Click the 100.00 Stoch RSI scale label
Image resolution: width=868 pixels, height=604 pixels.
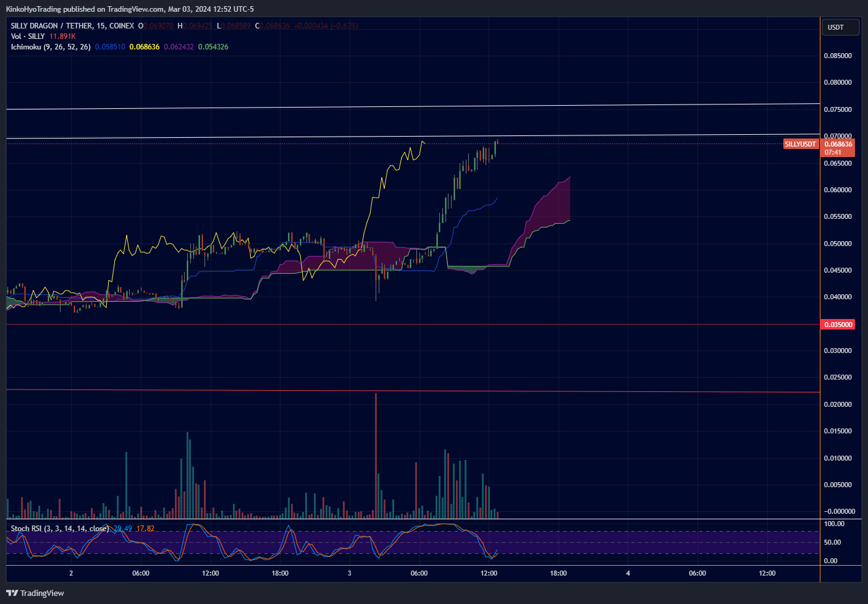pos(834,524)
